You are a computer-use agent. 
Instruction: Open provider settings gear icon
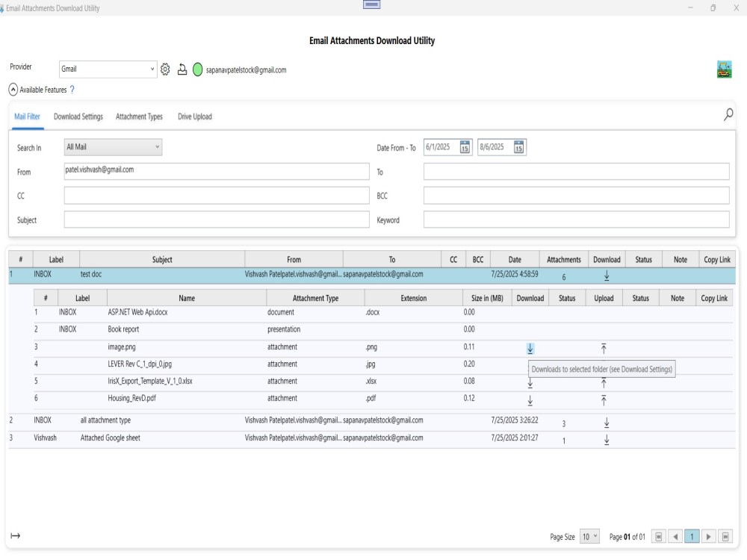pyautogui.click(x=165, y=69)
